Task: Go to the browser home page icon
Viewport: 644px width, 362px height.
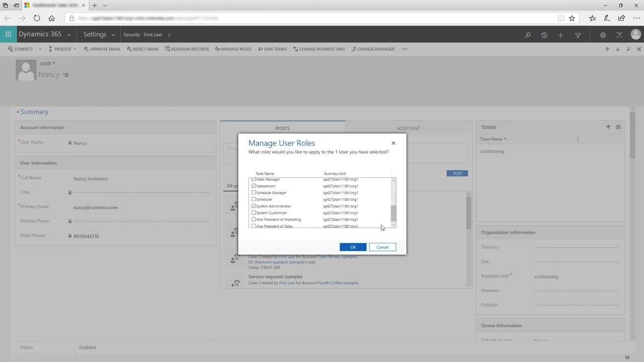Action: pyautogui.click(x=51, y=18)
